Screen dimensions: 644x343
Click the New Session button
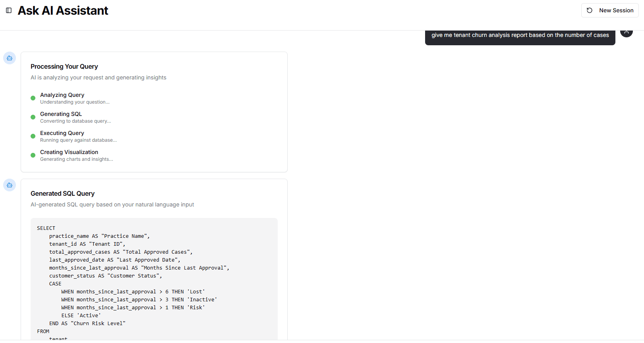(x=610, y=10)
